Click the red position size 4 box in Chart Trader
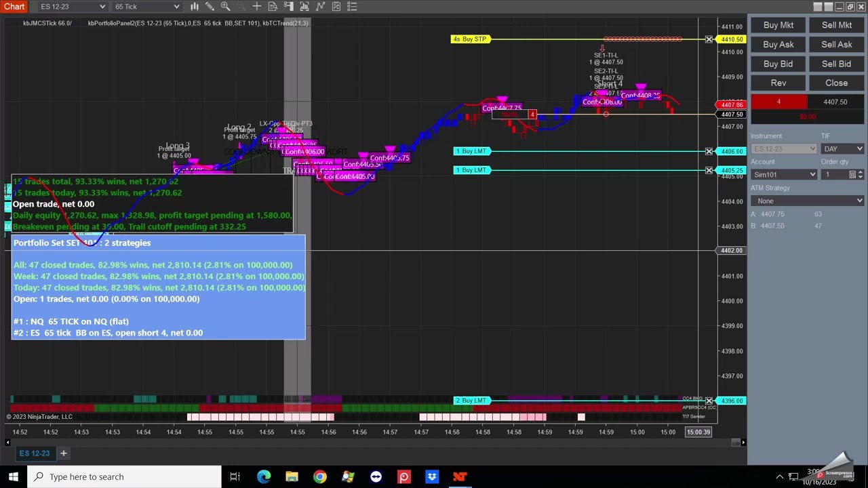868x488 pixels. pos(778,102)
